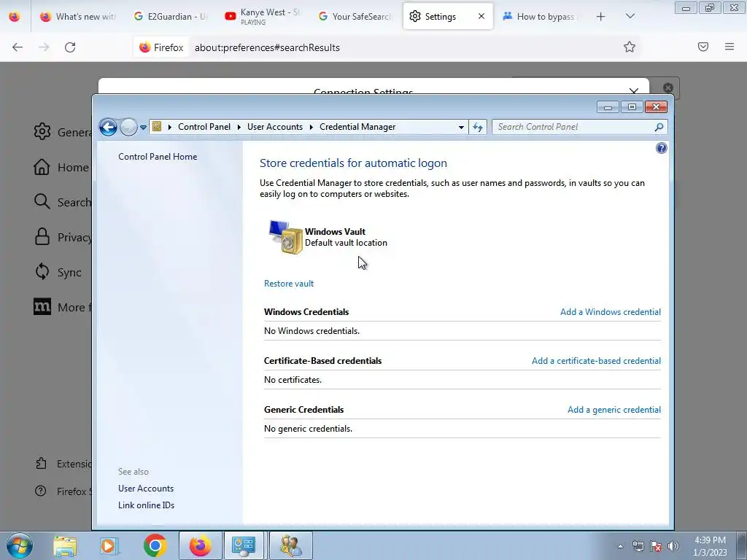Open Sync settings in Firefox sidebar
This screenshot has height=560, width=747.
[x=58, y=272]
